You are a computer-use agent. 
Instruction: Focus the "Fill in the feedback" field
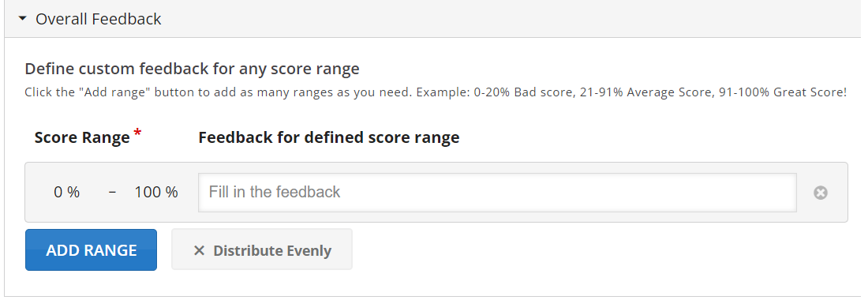tap(497, 192)
